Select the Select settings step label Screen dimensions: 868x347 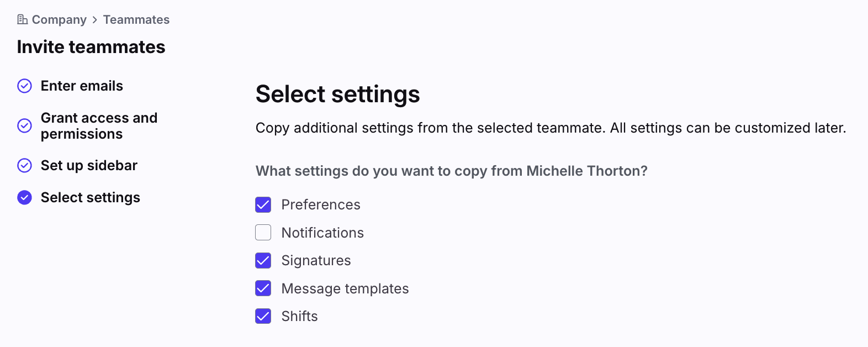[x=91, y=198]
